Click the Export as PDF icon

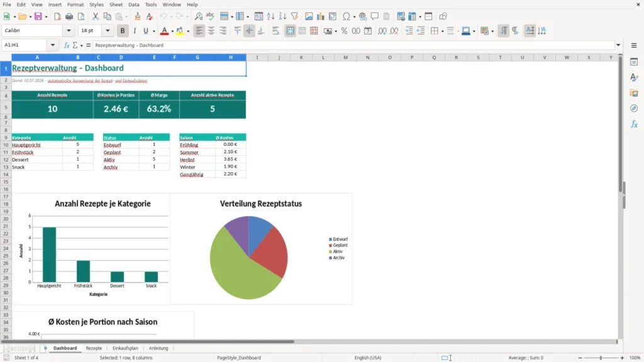(x=57, y=16)
